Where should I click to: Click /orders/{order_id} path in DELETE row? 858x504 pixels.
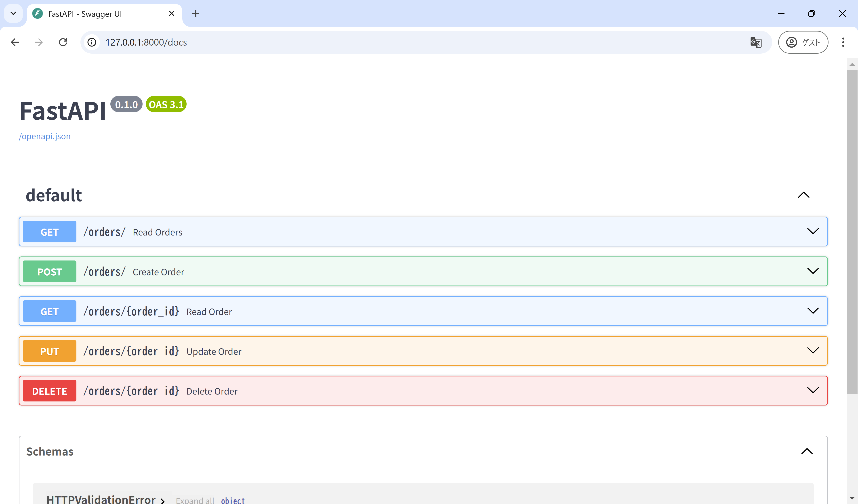tap(131, 391)
